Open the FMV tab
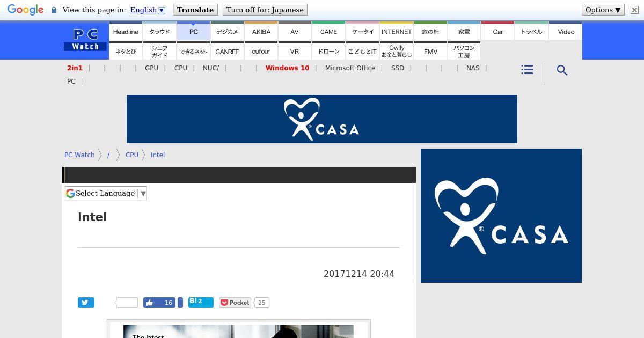Image resolution: width=644 pixels, height=338 pixels. pos(430,51)
